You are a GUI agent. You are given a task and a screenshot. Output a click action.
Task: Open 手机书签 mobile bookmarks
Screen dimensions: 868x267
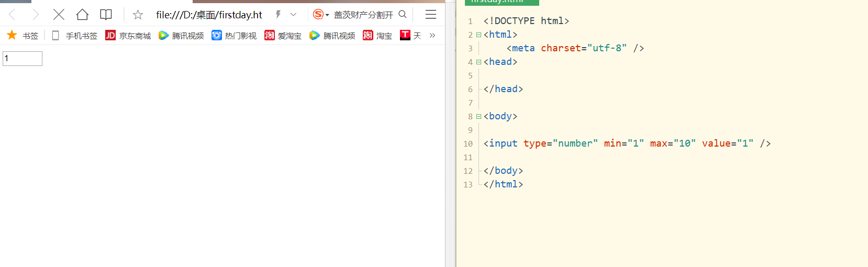click(75, 36)
